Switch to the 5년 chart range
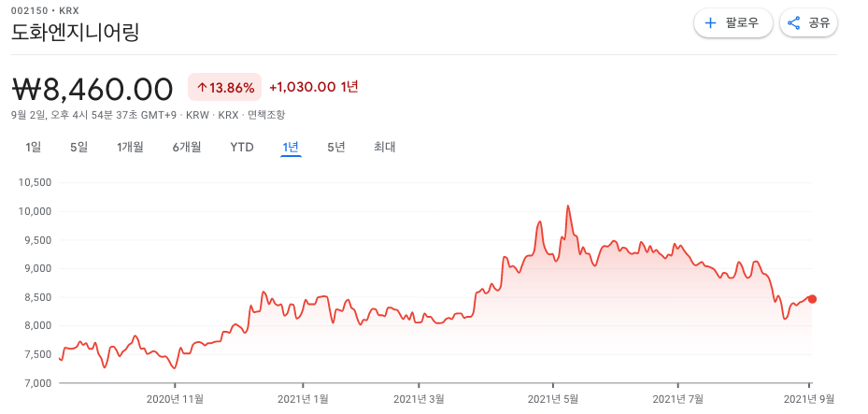The image size is (868, 414). [x=336, y=148]
